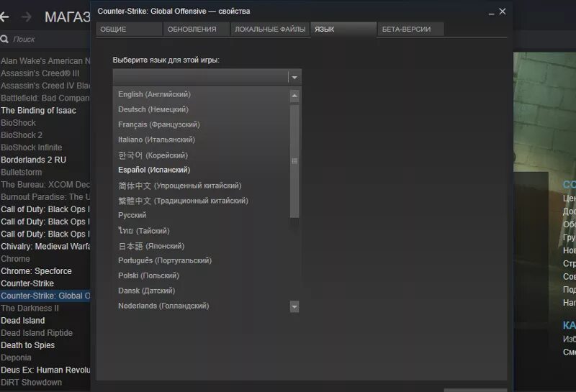
Task: Select Bulletstorm in library
Action: tap(22, 172)
